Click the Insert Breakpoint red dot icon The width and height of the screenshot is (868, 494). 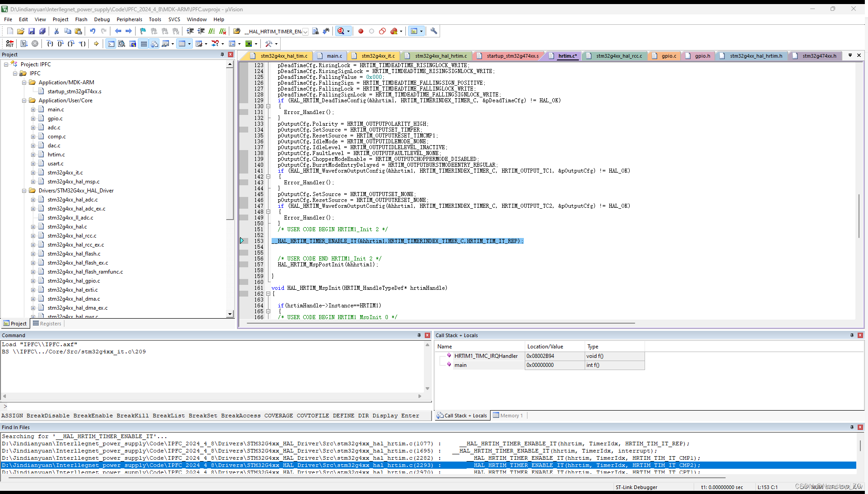pos(361,31)
